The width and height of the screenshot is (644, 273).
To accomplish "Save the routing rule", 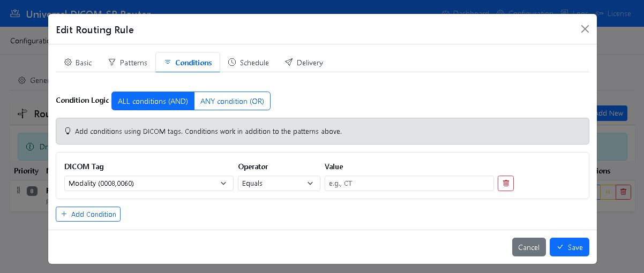I will 569,247.
